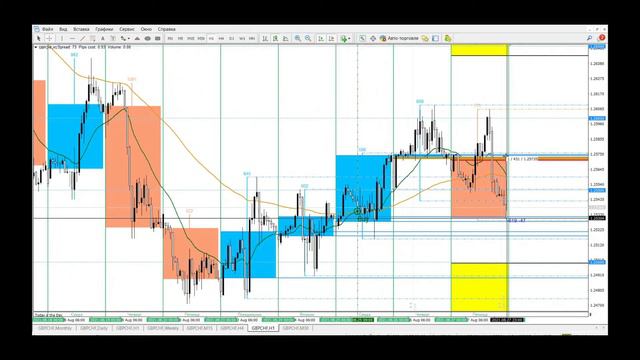Image resolution: width=640 pixels, height=360 pixels.
Task: Switch chart to candlesticks type
Action: click(276, 38)
